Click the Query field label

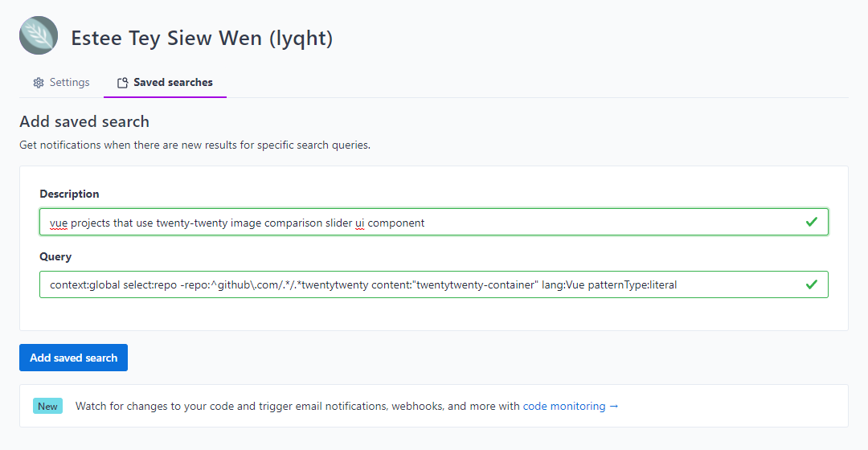pos(55,256)
